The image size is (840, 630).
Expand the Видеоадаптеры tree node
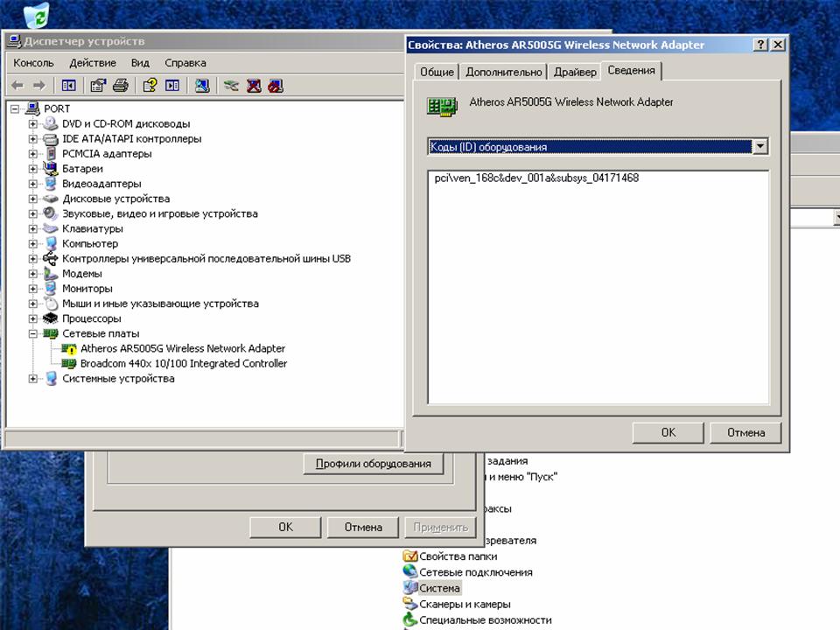[33, 184]
